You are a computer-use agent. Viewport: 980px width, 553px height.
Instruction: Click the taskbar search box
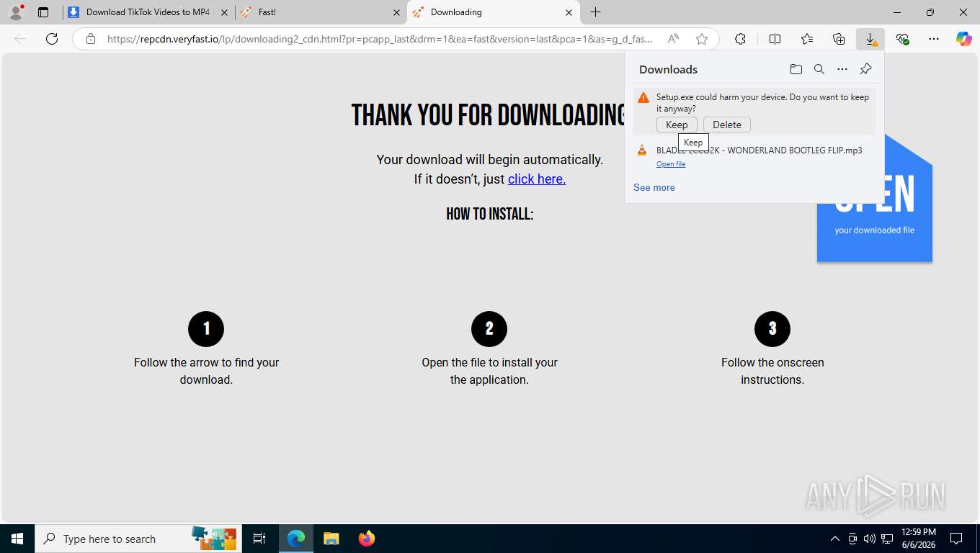coord(137,539)
